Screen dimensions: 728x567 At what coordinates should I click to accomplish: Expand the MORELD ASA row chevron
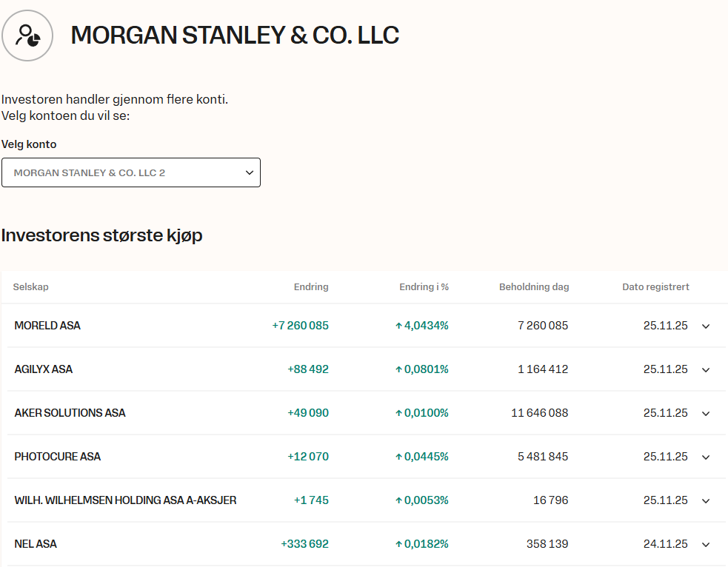(x=705, y=326)
